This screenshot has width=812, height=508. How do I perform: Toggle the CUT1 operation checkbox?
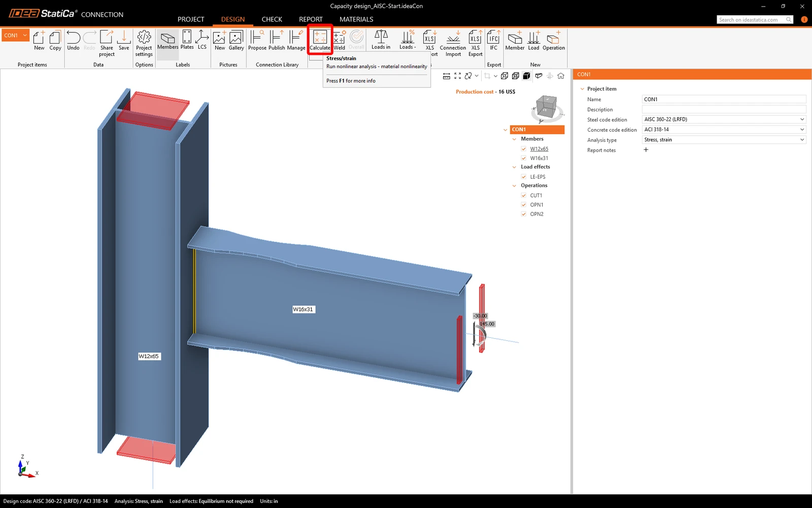pyautogui.click(x=524, y=196)
